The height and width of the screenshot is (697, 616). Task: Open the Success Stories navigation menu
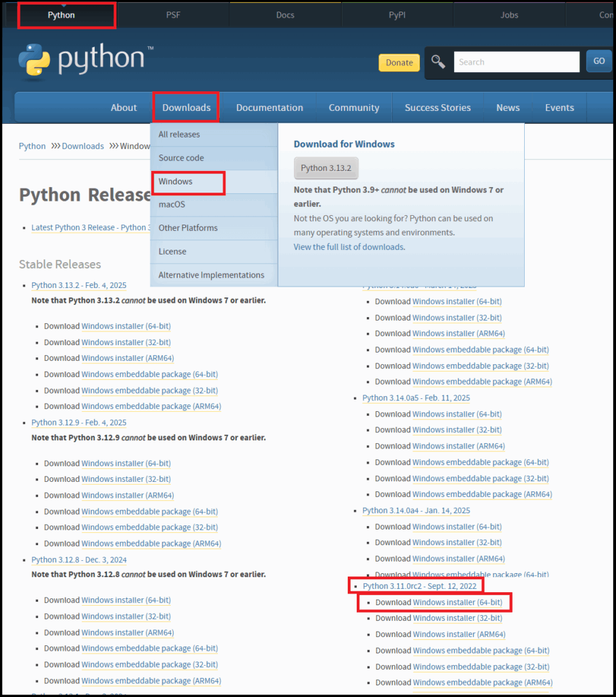438,108
